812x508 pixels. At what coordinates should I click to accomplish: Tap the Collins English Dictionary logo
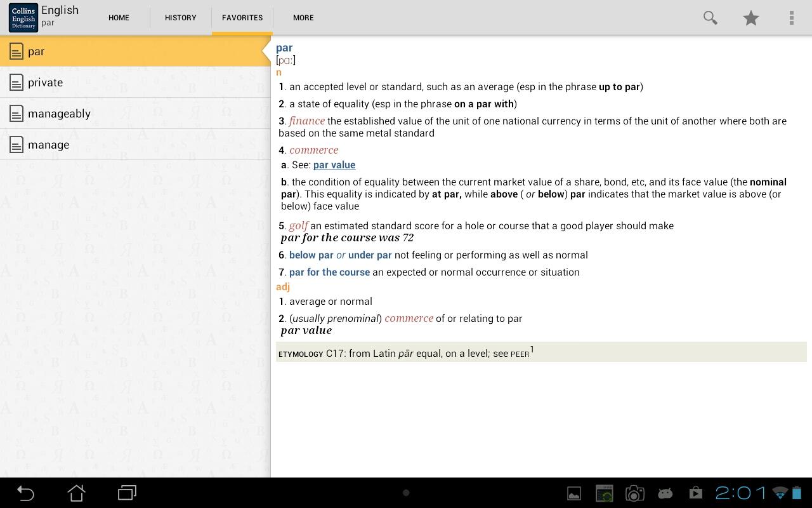(23, 17)
